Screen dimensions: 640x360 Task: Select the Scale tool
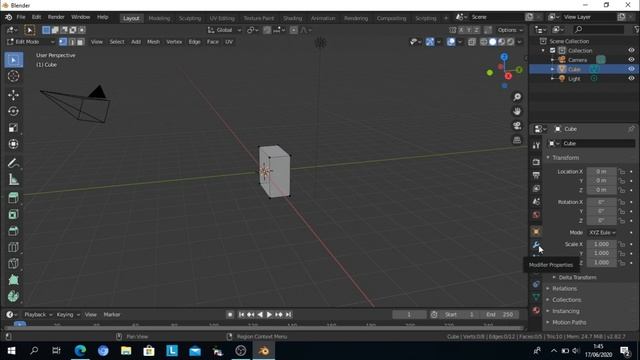13,128
